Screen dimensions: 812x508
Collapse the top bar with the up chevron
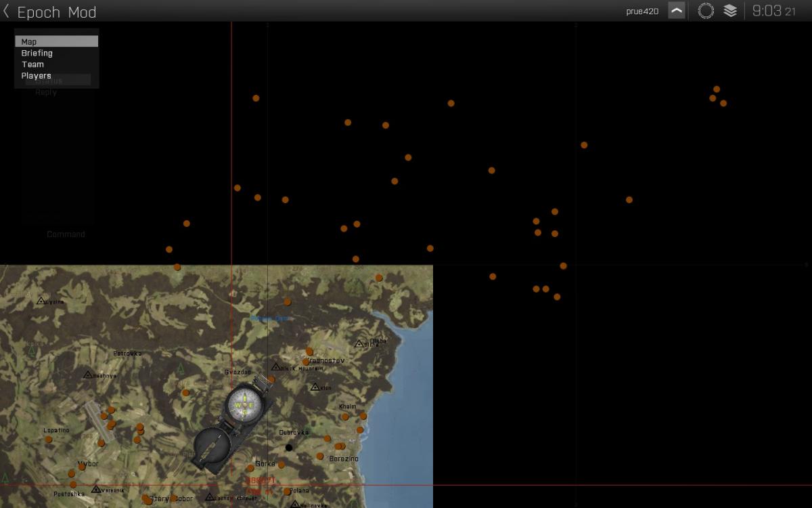click(x=676, y=11)
